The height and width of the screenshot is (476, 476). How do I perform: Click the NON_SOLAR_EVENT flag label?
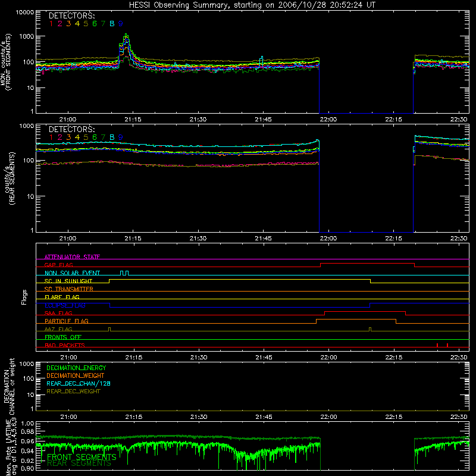[72, 273]
